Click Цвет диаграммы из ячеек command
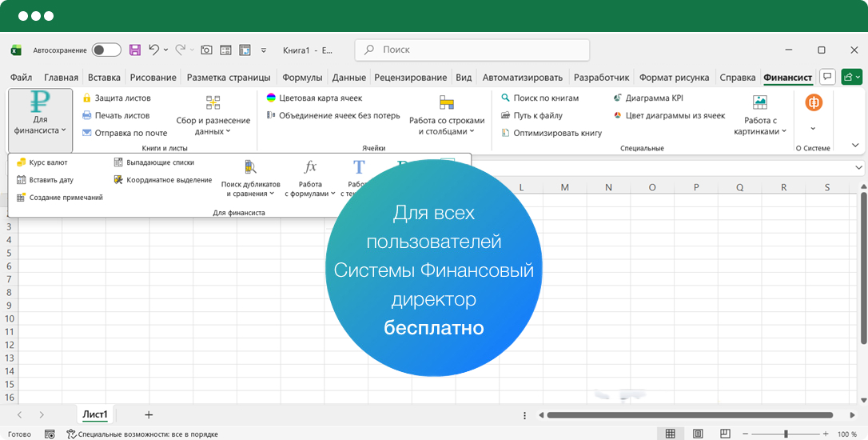 click(x=669, y=115)
